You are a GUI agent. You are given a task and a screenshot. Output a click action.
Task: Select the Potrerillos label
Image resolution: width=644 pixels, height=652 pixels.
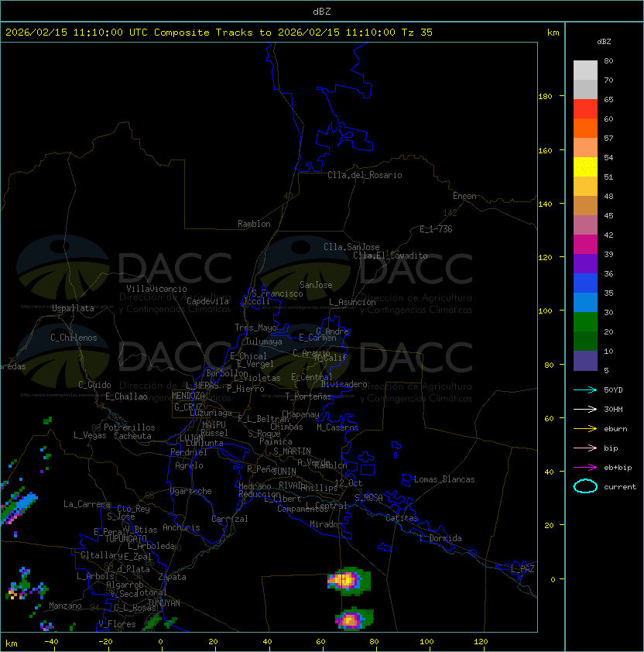pos(129,427)
